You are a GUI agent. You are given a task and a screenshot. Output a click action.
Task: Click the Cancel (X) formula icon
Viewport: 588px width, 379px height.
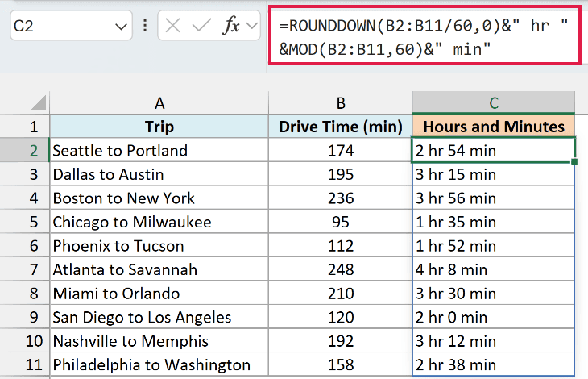[173, 26]
